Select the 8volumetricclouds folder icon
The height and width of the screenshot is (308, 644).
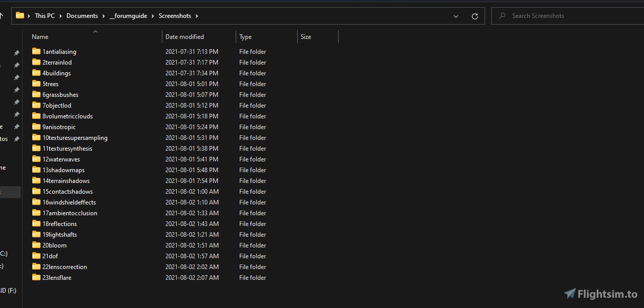tap(36, 116)
